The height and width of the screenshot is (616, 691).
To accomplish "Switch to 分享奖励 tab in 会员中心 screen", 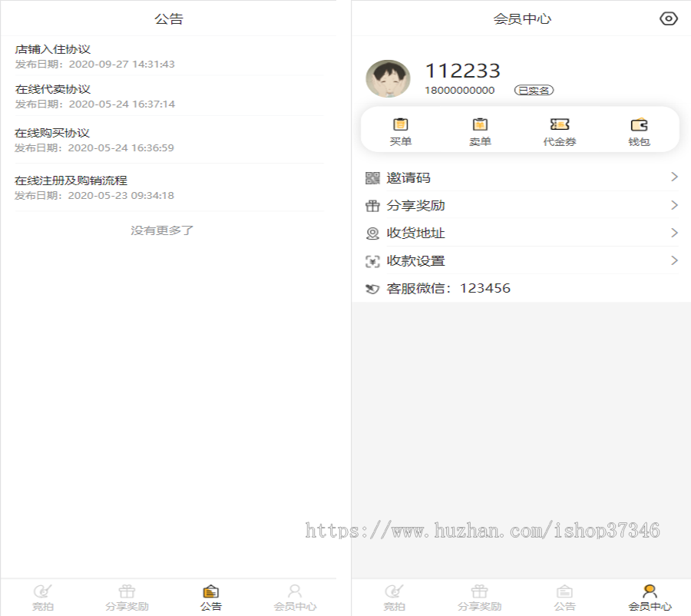I will click(x=479, y=598).
